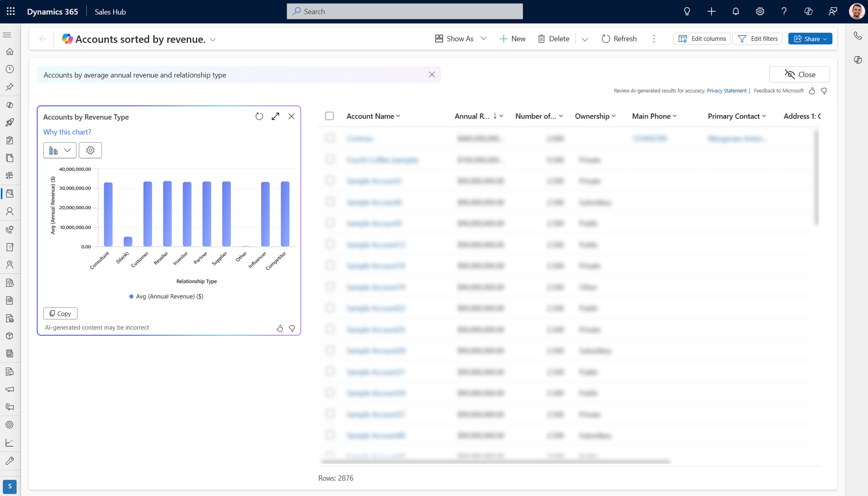Expand the chart to full view

coord(275,116)
